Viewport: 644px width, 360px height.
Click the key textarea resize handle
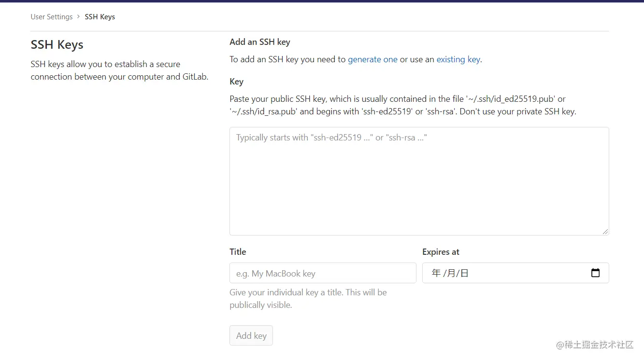pos(605,232)
